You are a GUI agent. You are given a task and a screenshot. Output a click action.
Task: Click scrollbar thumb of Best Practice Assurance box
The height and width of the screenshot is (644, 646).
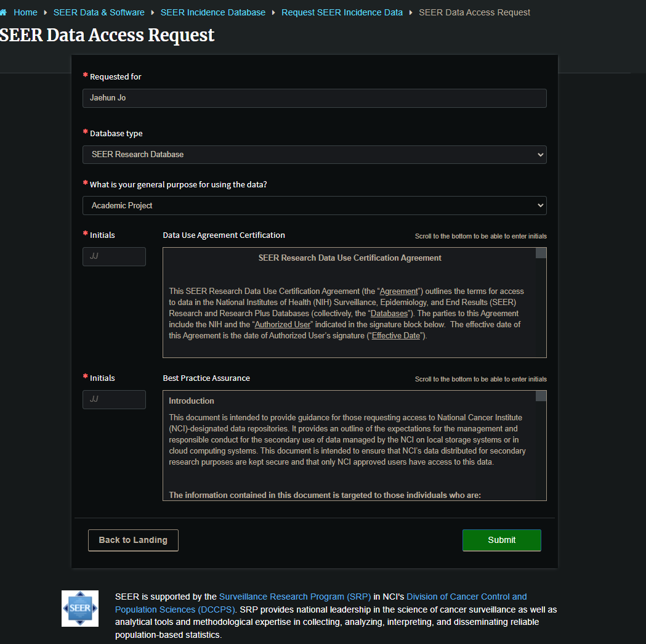pos(541,396)
